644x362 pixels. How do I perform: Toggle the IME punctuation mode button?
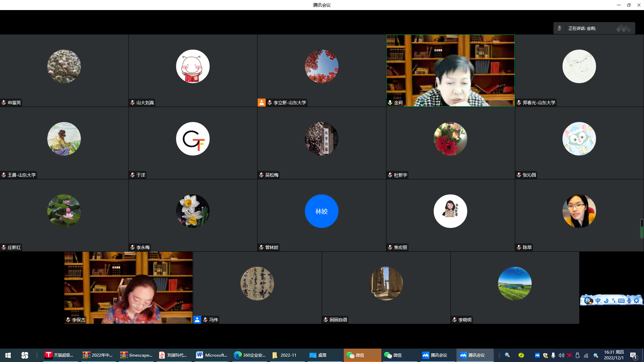pyautogui.click(x=613, y=301)
